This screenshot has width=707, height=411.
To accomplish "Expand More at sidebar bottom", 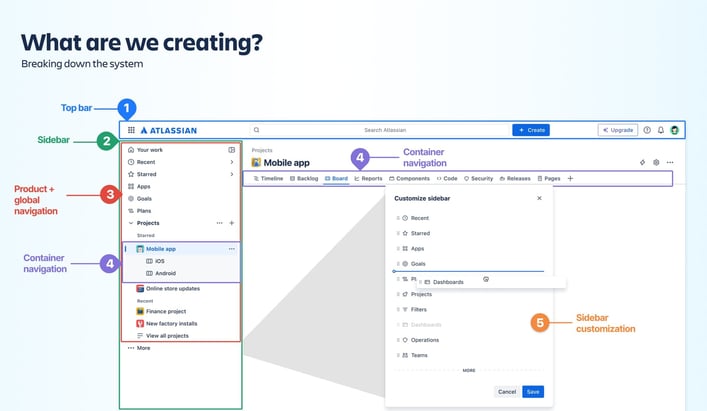I will [139, 348].
